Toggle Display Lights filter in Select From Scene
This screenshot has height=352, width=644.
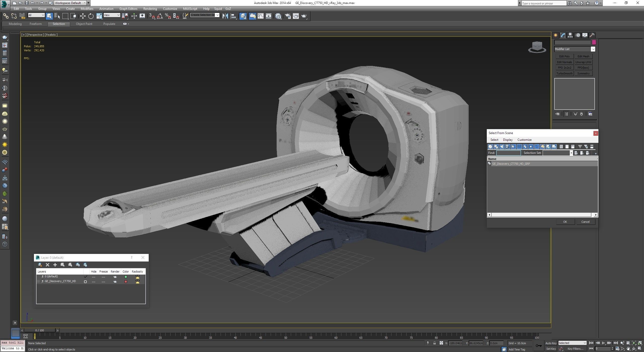tap(502, 147)
